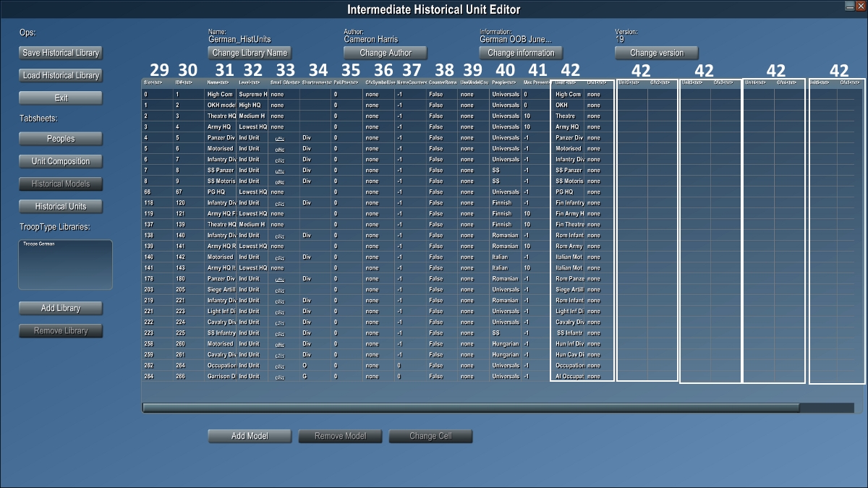Click the Change Author button

(386, 53)
